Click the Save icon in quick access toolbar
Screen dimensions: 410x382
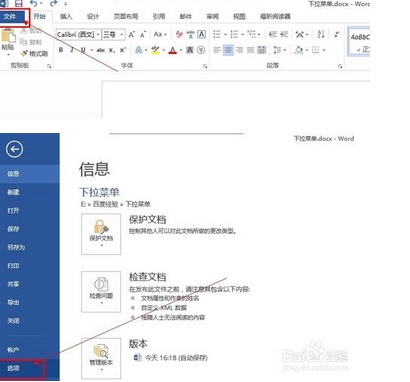point(18,3)
